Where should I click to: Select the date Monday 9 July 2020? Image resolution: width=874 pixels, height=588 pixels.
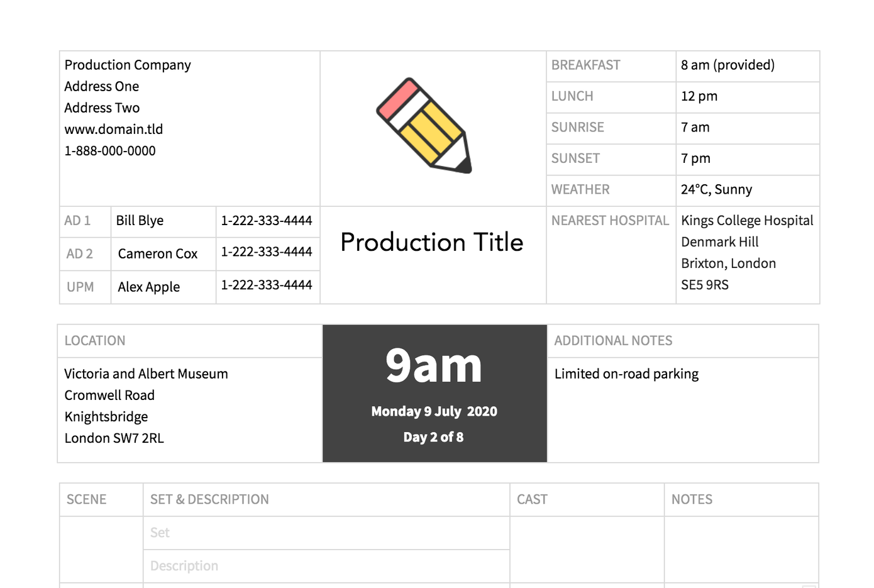[434, 411]
